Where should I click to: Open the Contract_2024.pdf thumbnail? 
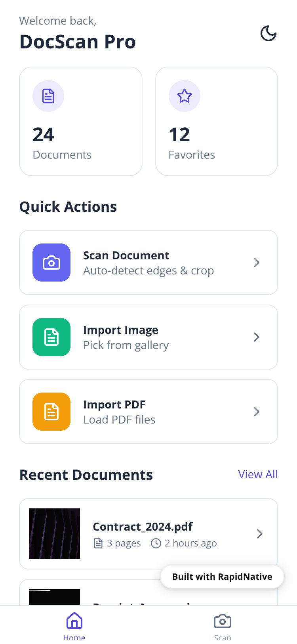click(55, 534)
